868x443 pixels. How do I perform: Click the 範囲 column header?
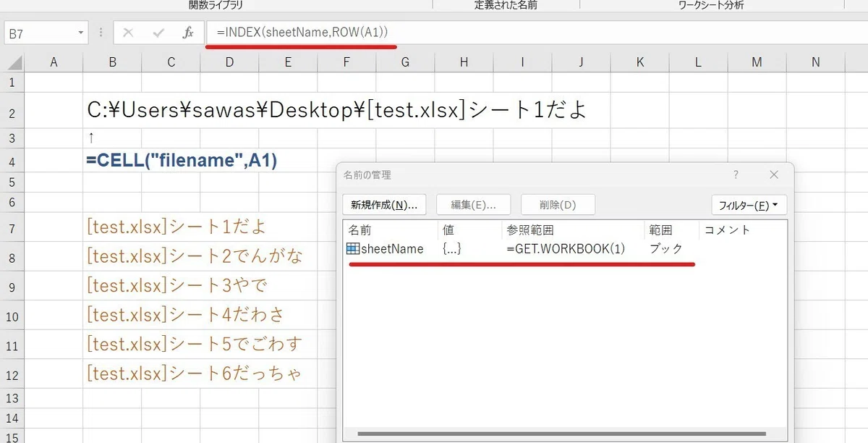(x=671, y=230)
